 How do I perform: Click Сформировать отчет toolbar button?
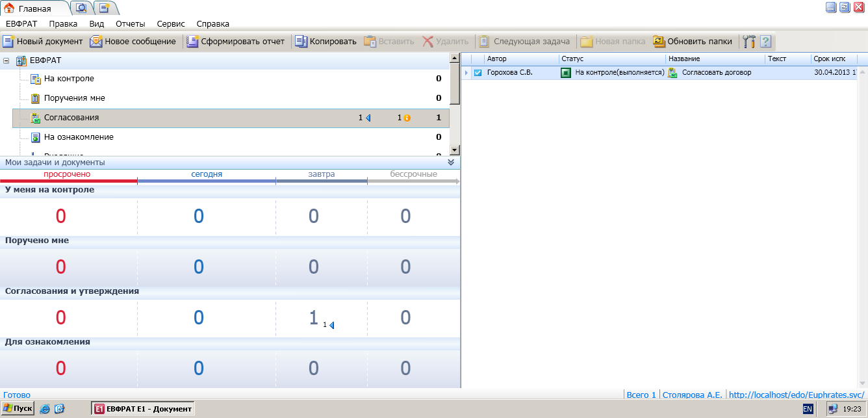(x=236, y=42)
